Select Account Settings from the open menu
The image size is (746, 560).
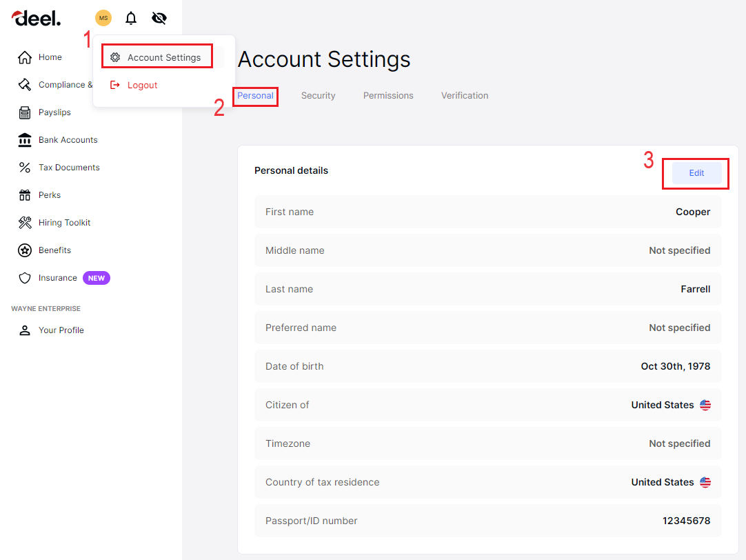tap(157, 56)
